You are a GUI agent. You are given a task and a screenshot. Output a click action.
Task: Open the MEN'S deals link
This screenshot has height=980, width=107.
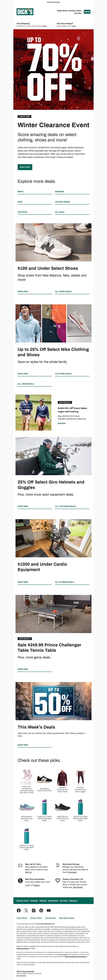pyautogui.click(x=20, y=192)
